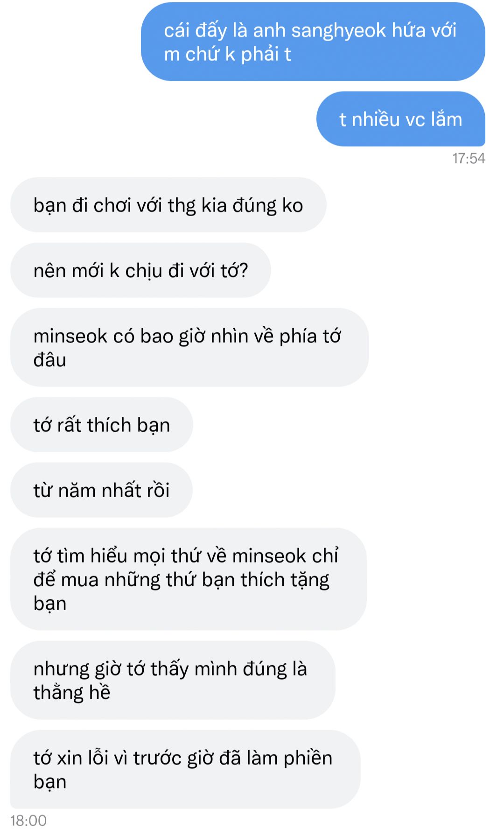Click the message ending with 'thằng hề'
This screenshot has height=829, width=504.
click(x=173, y=680)
